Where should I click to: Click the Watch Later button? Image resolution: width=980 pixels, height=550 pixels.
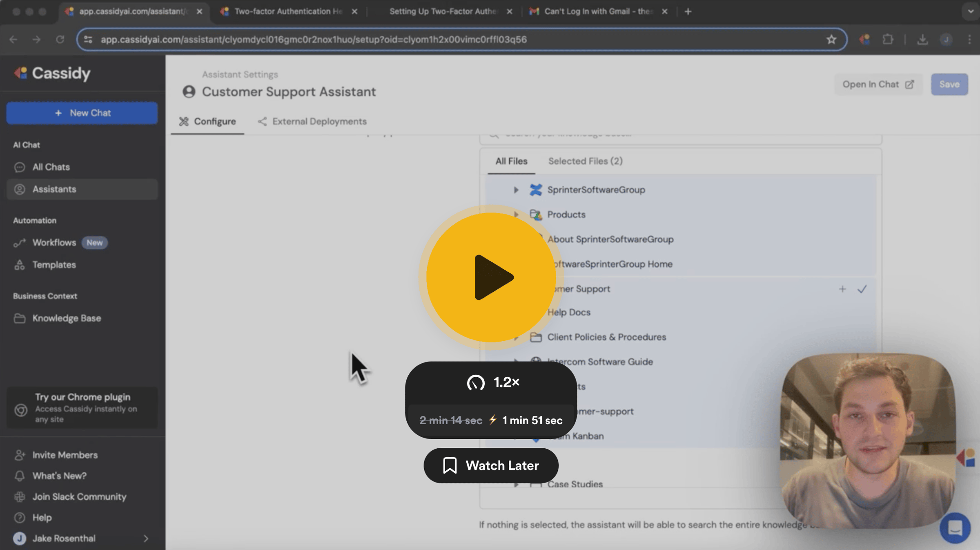click(x=491, y=465)
